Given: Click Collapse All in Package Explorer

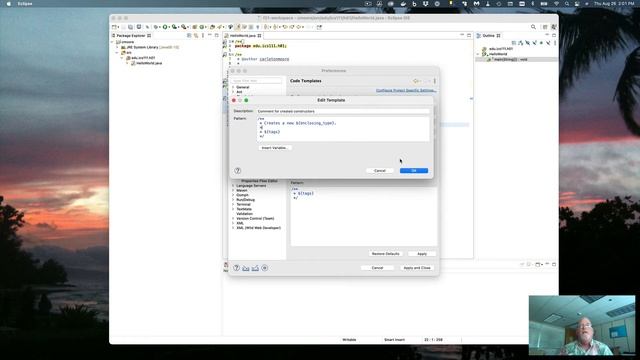Looking at the screenshot, I should (189, 36).
